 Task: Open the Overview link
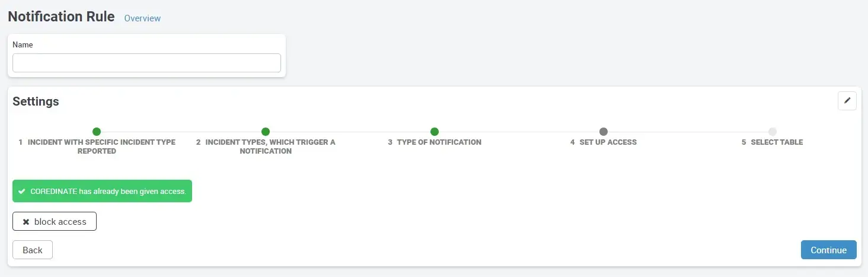pyautogui.click(x=142, y=18)
